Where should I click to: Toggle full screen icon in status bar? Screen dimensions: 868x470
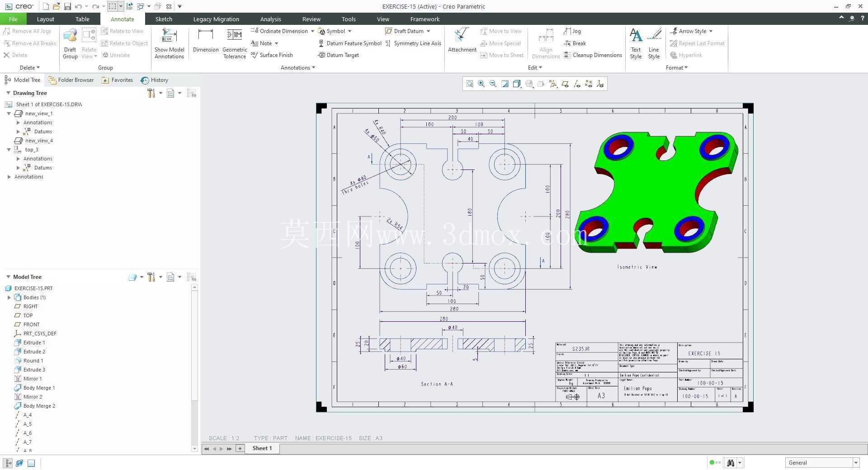pos(31,463)
